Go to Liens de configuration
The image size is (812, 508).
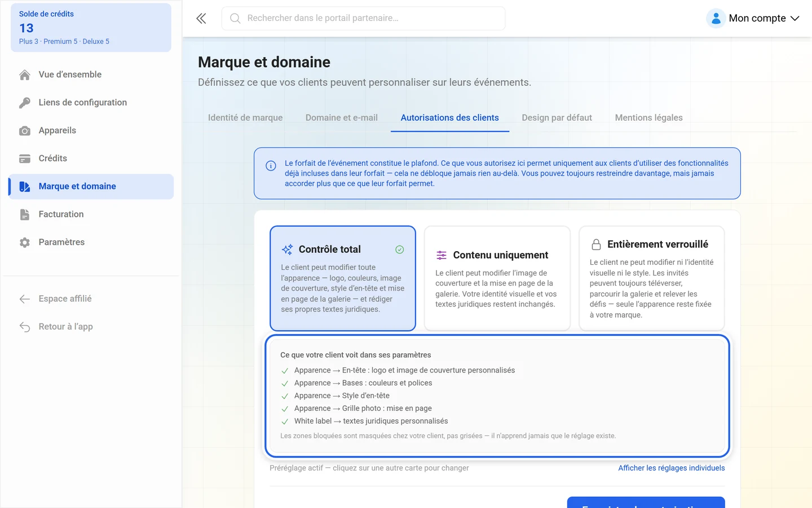click(x=91, y=103)
